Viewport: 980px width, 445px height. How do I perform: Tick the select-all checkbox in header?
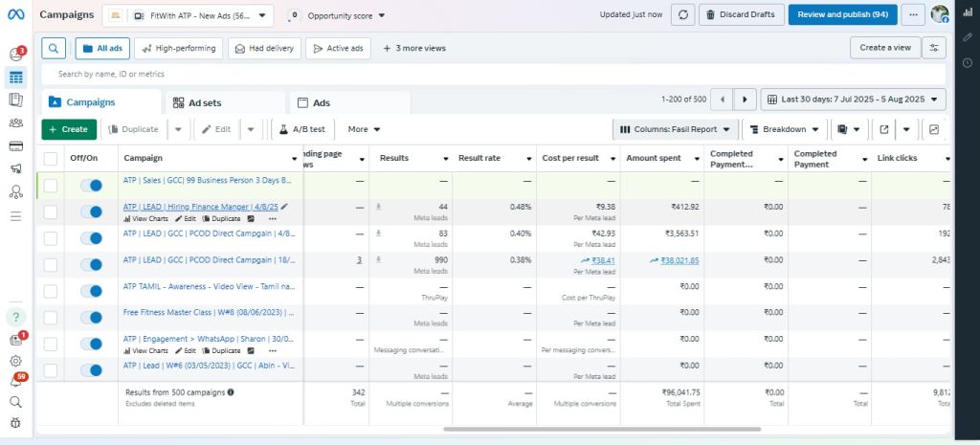coord(51,159)
